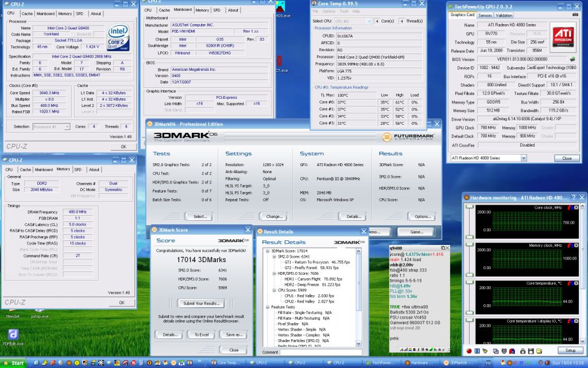Collapse the SM2.0 Score tree node
This screenshot has height=368, width=588.
click(274, 256)
